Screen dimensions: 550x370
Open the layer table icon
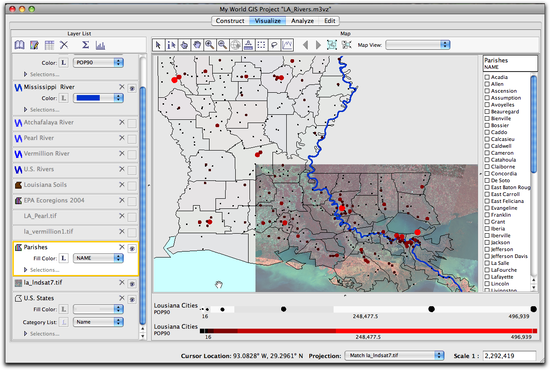49,45
